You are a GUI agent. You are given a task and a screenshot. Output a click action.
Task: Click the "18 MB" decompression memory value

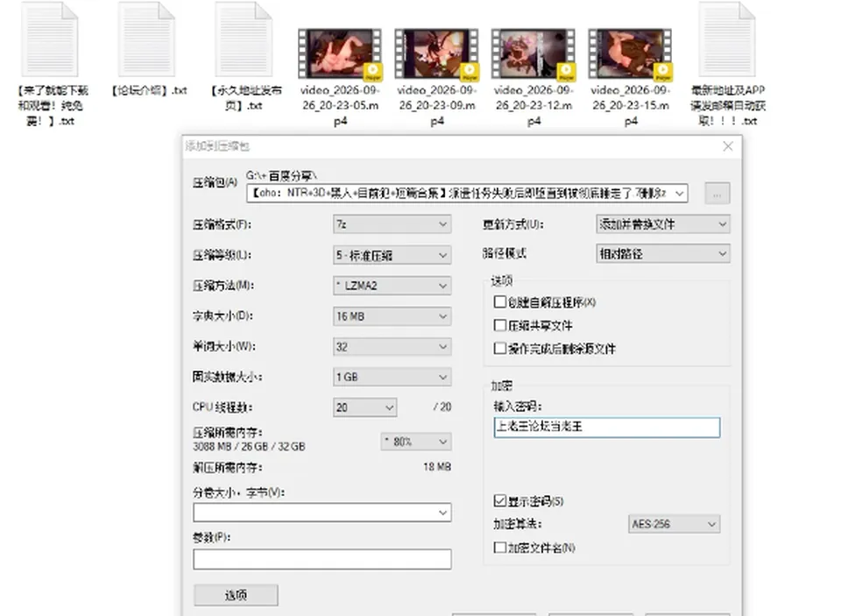437,467
